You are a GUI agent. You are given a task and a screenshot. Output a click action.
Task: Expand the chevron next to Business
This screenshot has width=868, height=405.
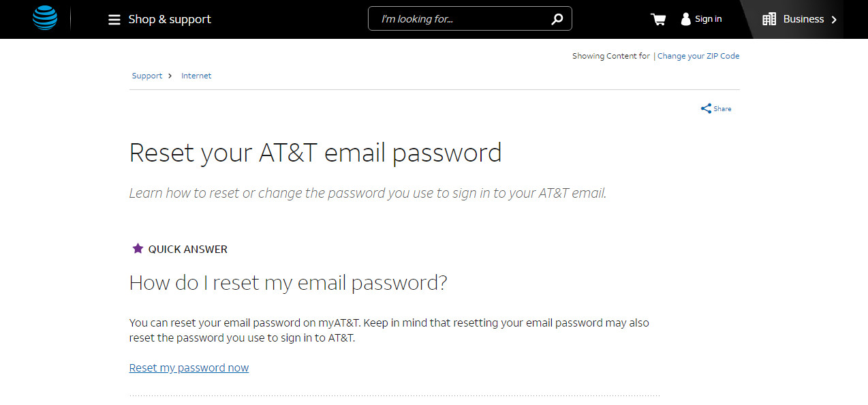pyautogui.click(x=835, y=19)
